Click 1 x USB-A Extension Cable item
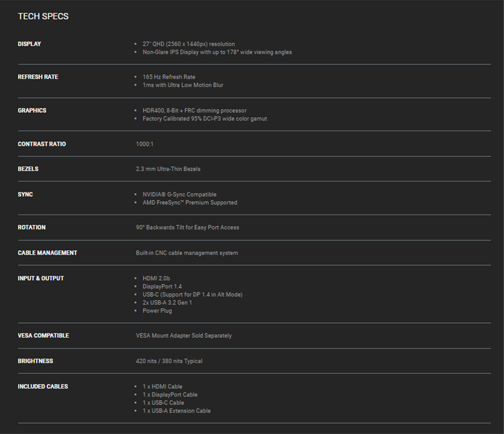The width and height of the screenshot is (504, 434). (x=176, y=411)
